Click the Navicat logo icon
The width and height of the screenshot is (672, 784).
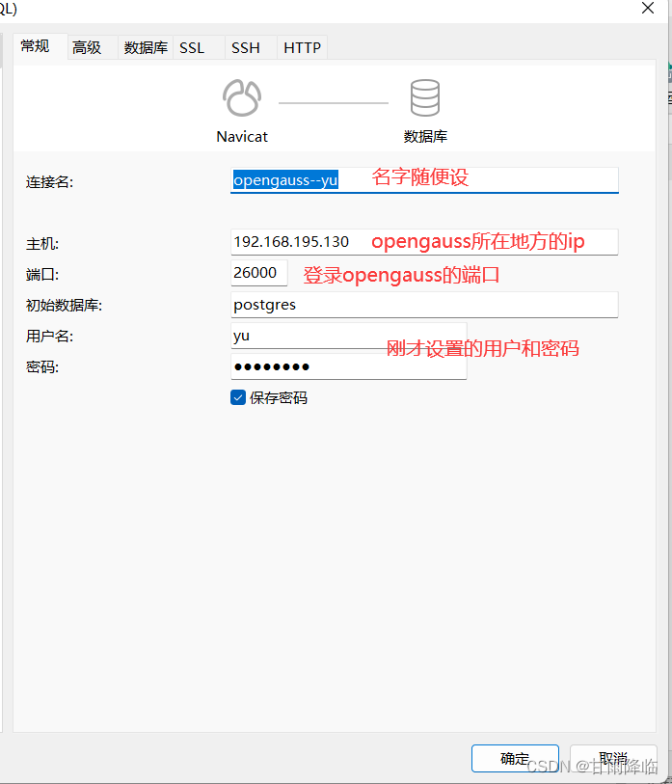(x=242, y=98)
